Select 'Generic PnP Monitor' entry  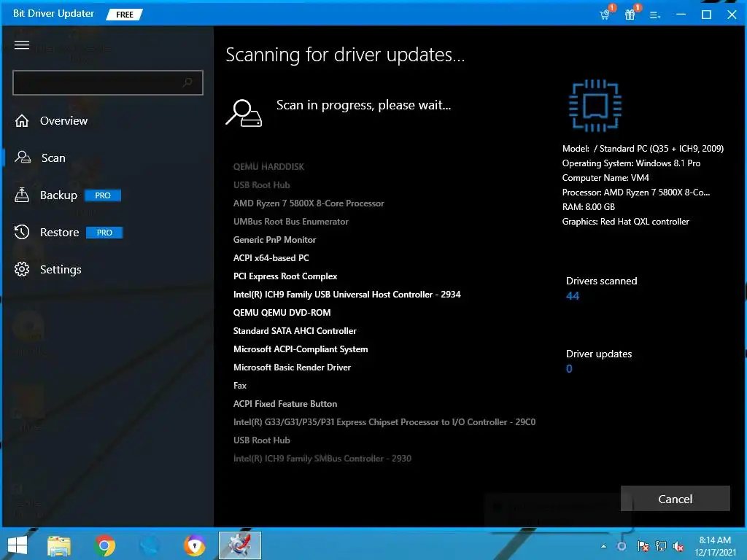coord(275,239)
